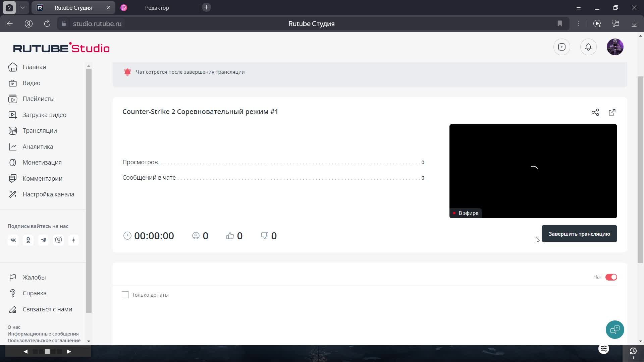Viewport: 644px width, 362px height.
Task: Open the Настройка канала wand icon
Action: (x=13, y=194)
